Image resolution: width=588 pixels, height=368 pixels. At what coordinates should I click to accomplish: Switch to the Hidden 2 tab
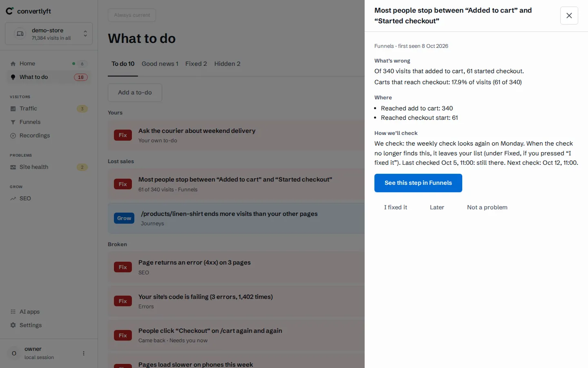(x=227, y=64)
